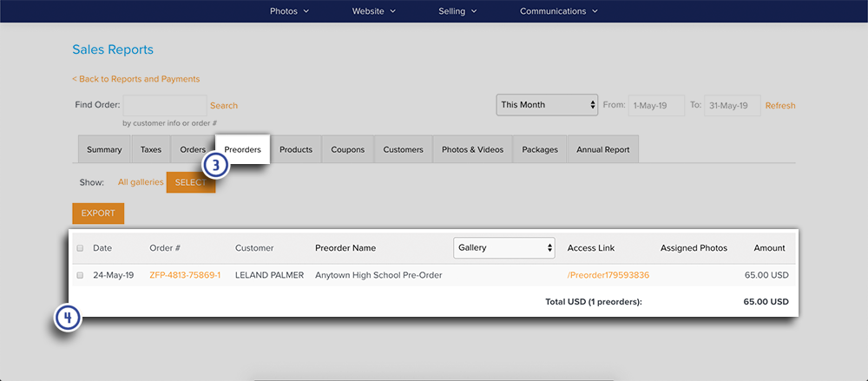Click the Order # column header
The image size is (868, 381).
[165, 248]
